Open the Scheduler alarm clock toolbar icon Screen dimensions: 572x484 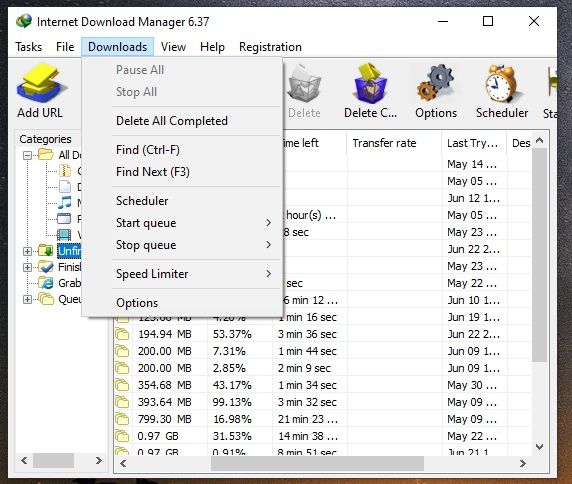pyautogui.click(x=502, y=84)
